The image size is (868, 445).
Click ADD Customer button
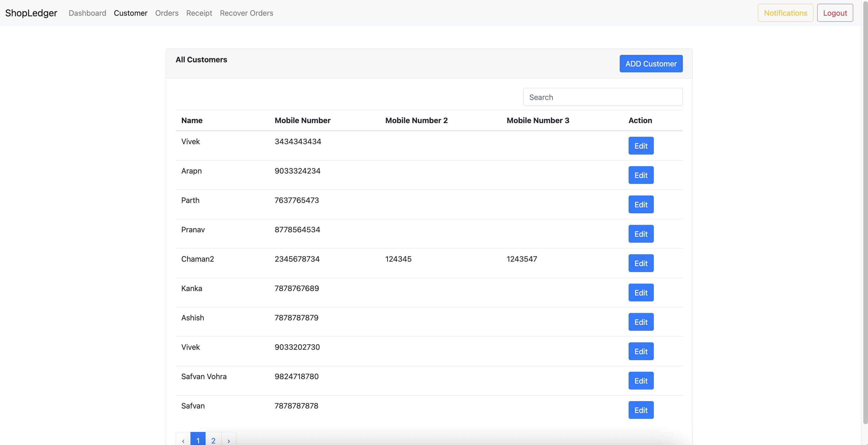click(x=651, y=64)
